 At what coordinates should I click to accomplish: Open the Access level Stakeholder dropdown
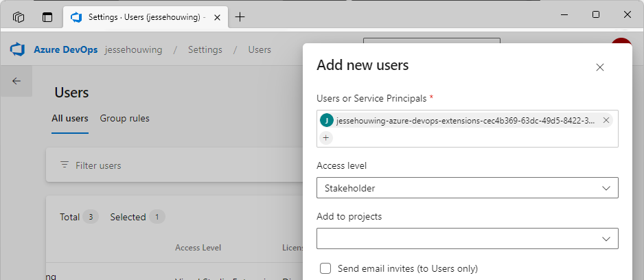[x=467, y=188]
